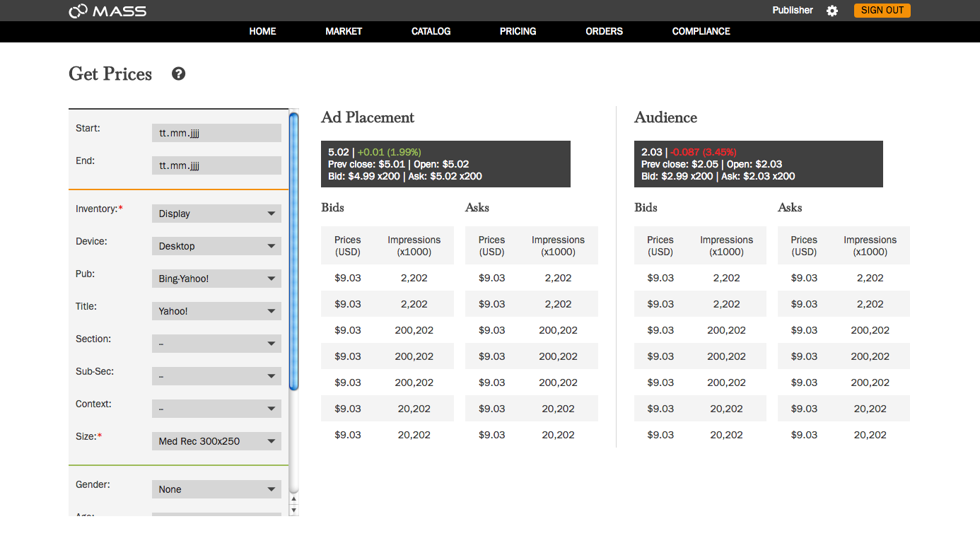Click the MASS logo icon

pyautogui.click(x=78, y=11)
